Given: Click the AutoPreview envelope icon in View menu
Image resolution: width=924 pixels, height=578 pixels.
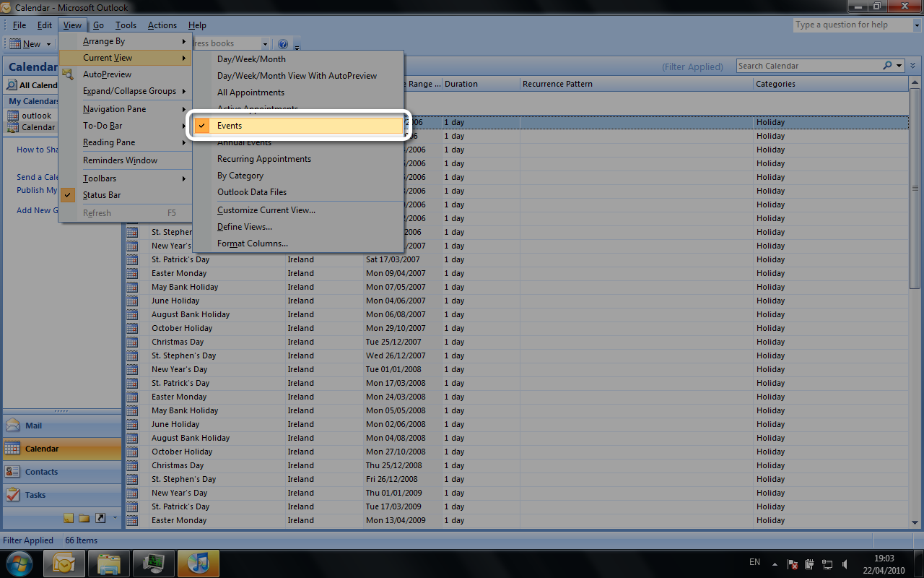Looking at the screenshot, I should 68,74.
